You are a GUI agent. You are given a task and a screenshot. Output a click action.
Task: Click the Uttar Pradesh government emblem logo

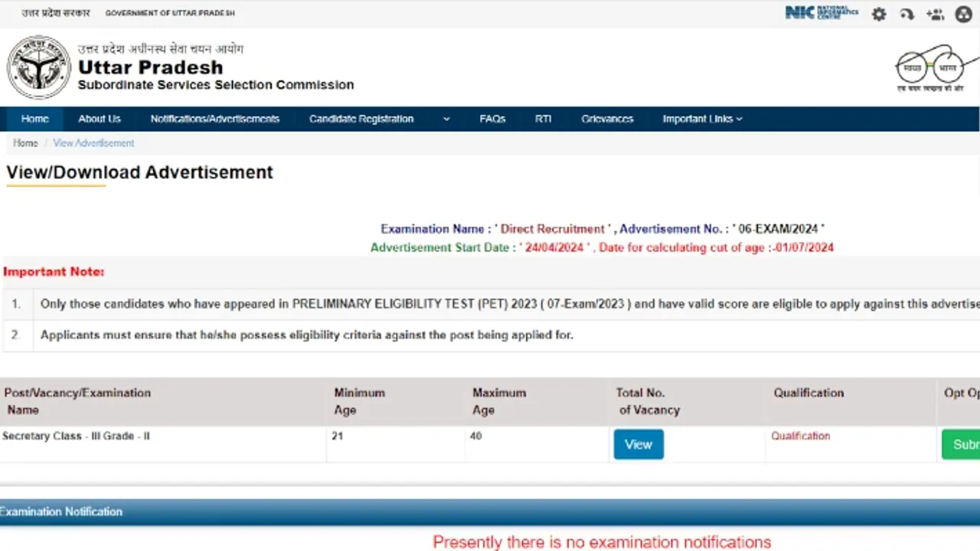click(x=38, y=67)
